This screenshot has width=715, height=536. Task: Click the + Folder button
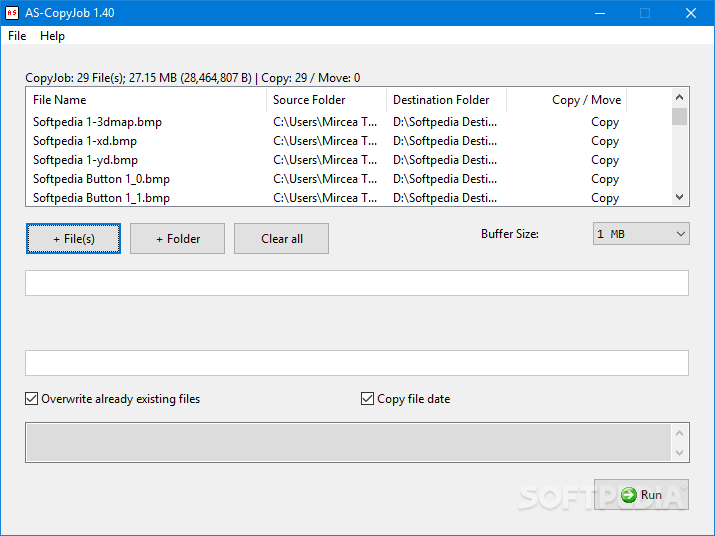177,239
